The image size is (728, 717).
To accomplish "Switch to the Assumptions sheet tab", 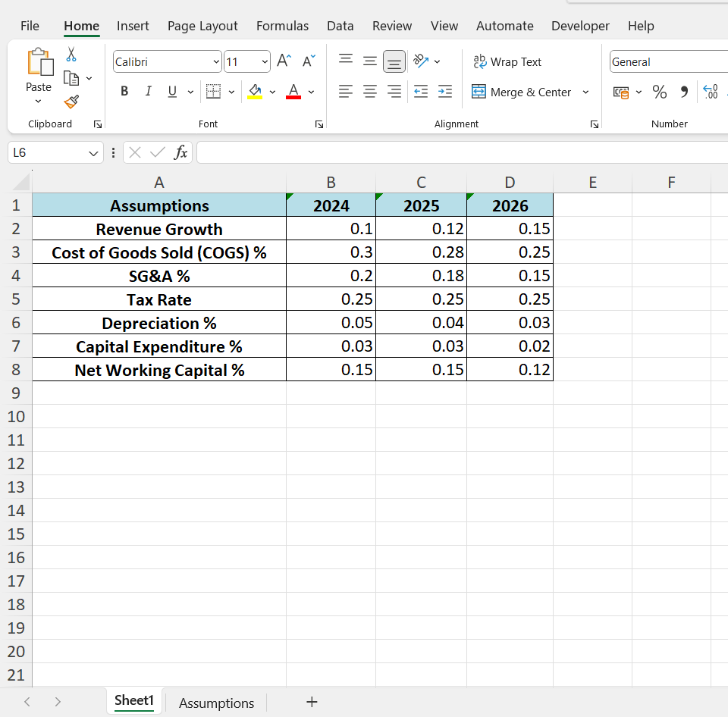I will click(216, 703).
